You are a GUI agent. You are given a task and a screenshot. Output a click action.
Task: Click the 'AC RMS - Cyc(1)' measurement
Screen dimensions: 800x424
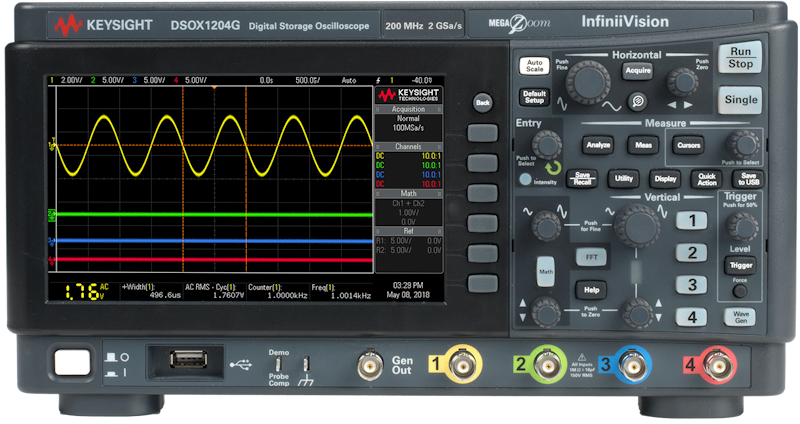(215, 291)
